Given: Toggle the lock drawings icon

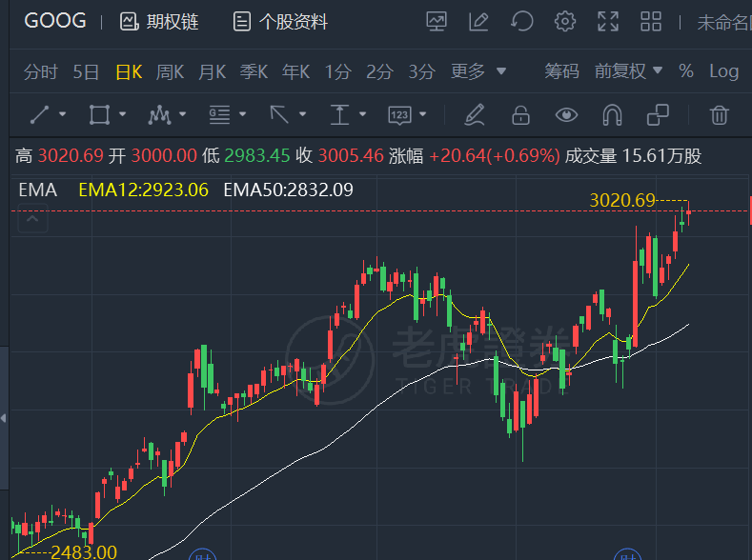Looking at the screenshot, I should 520,115.
